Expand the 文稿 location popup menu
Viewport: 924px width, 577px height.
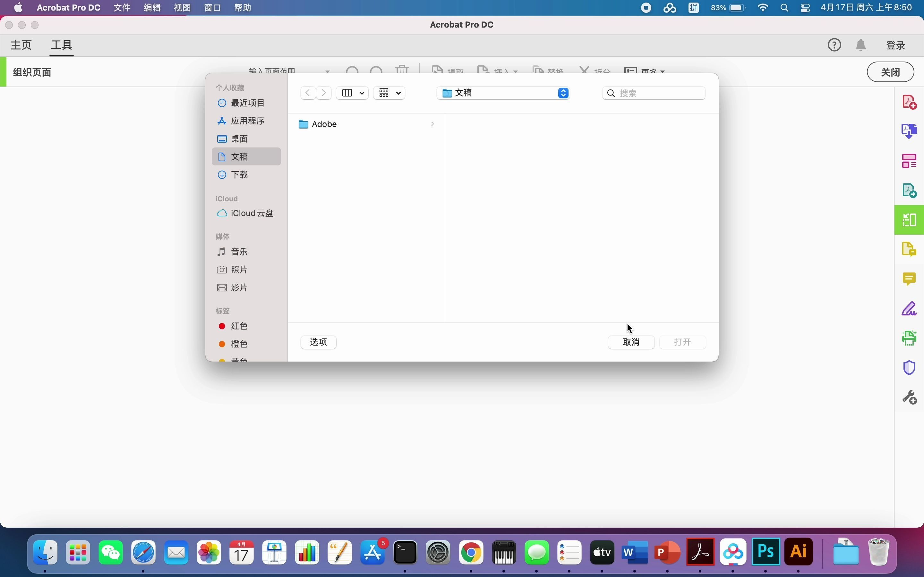[563, 93]
